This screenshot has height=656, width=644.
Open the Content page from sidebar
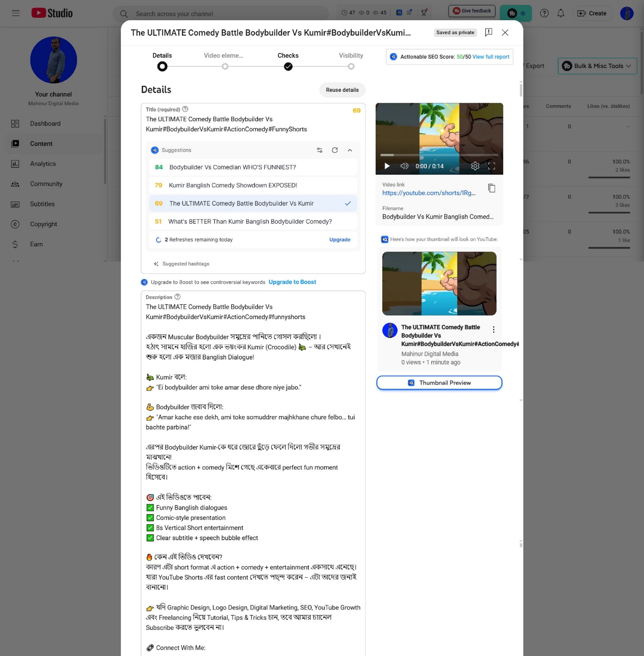[53, 144]
